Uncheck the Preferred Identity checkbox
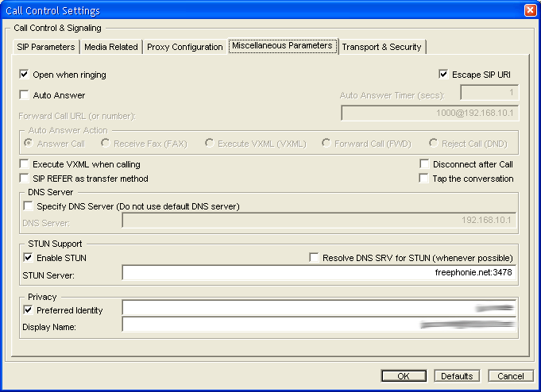The height and width of the screenshot is (392, 541). [x=29, y=310]
